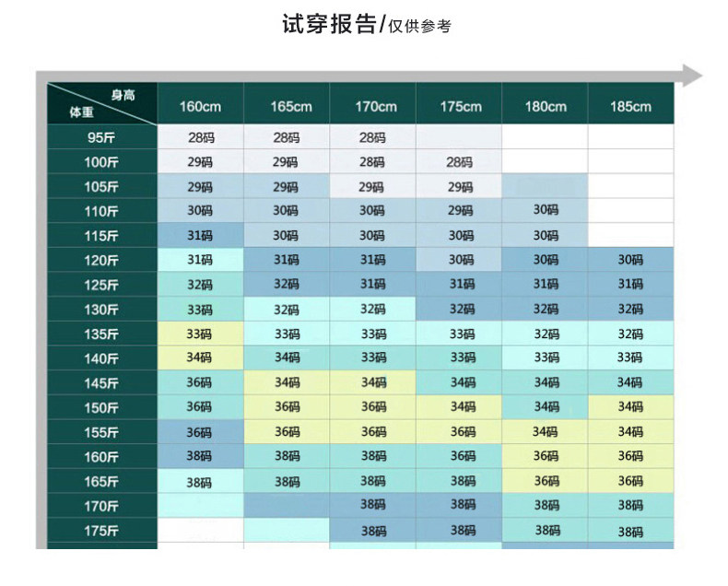Select 36码 cell for 155斤 at 175cm
Image resolution: width=728 pixels, height=586 pixels.
pyautogui.click(x=459, y=432)
